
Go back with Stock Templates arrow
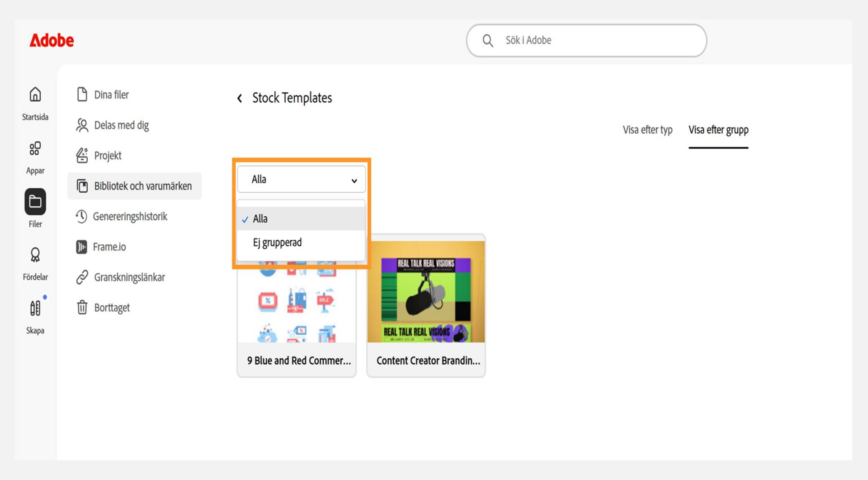click(240, 98)
